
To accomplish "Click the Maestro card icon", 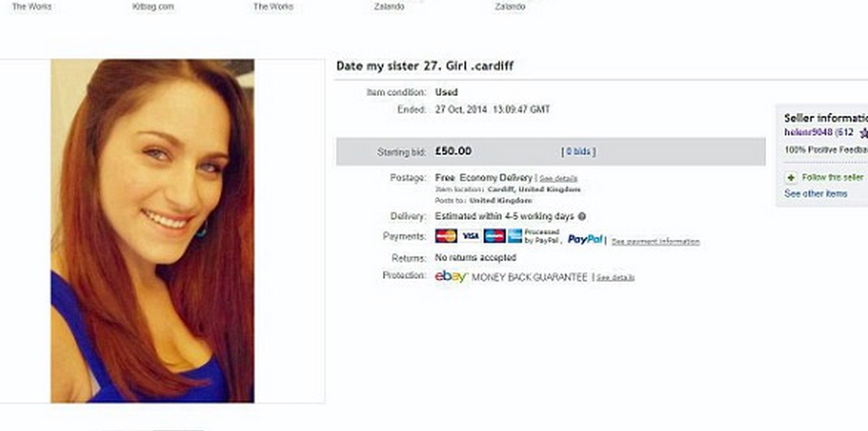I will [494, 236].
